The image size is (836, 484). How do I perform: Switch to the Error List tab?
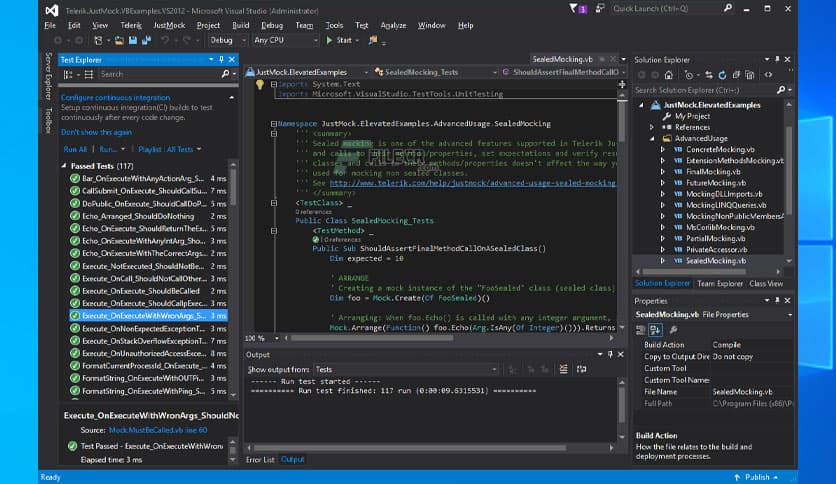[x=260, y=459]
